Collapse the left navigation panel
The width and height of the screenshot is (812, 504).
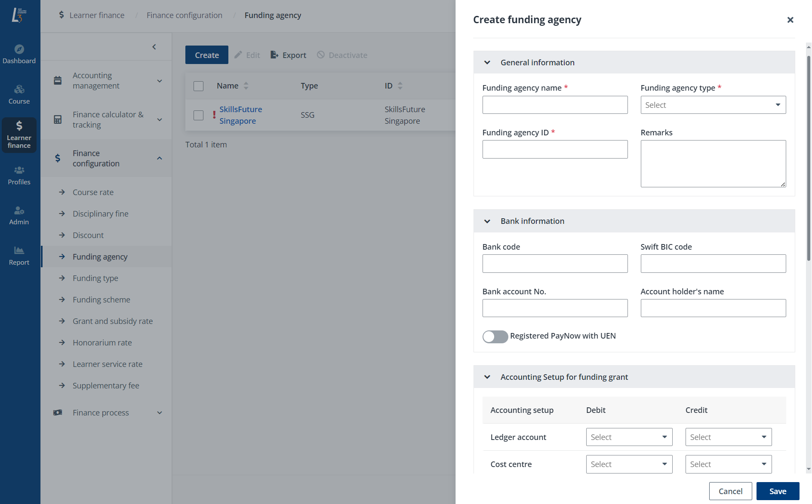(x=154, y=46)
